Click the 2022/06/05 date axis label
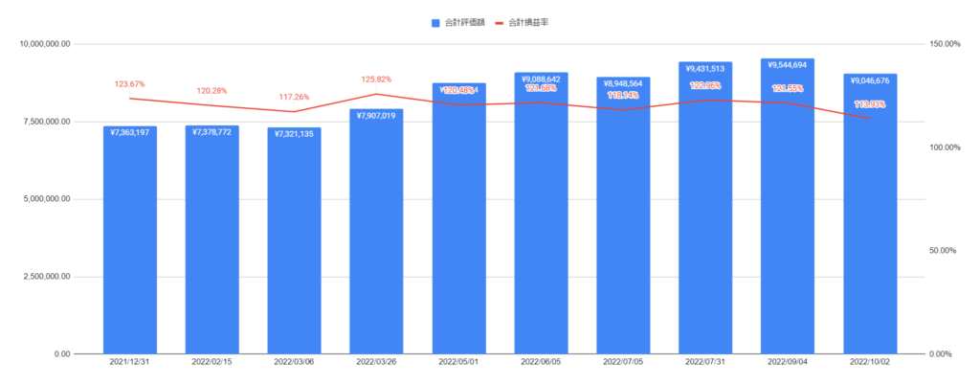Screen dimensions: 980x385 pos(542,362)
